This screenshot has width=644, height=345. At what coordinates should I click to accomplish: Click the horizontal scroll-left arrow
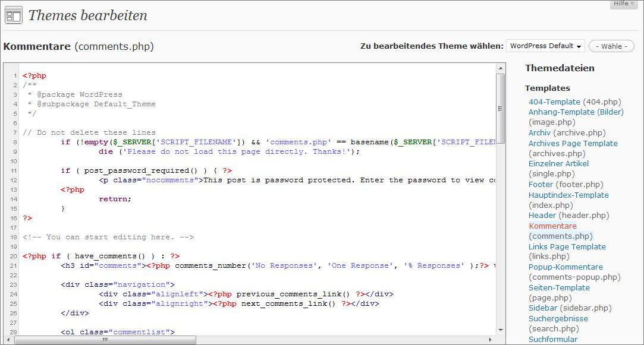coord(8,340)
